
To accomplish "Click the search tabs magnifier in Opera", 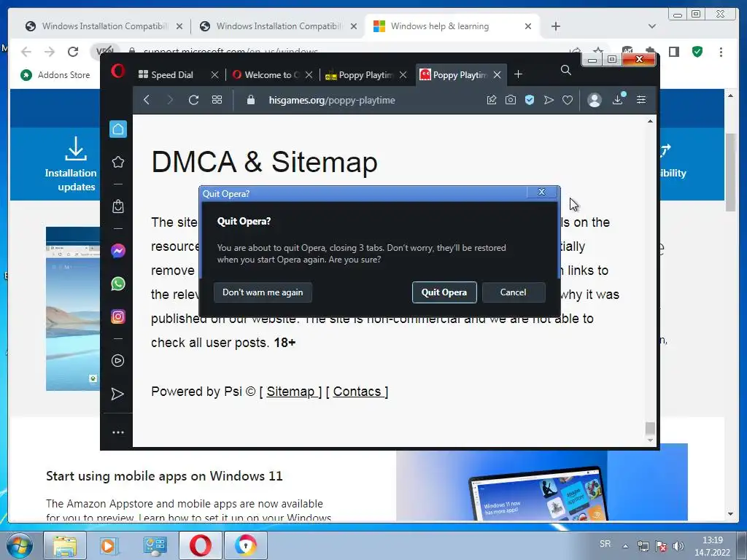I will tap(566, 70).
